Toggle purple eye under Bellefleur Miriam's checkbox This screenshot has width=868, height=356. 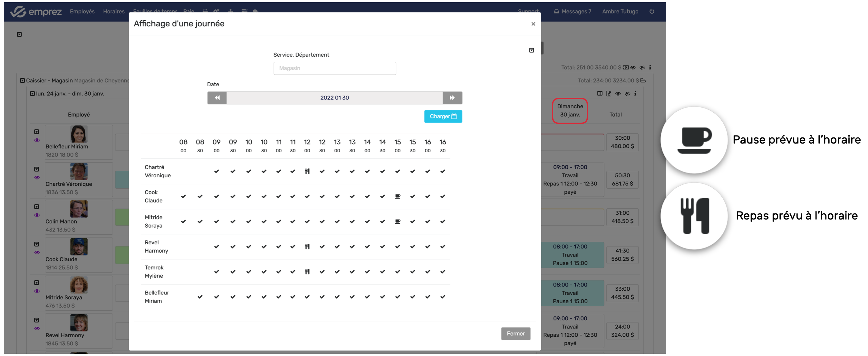[x=37, y=140]
